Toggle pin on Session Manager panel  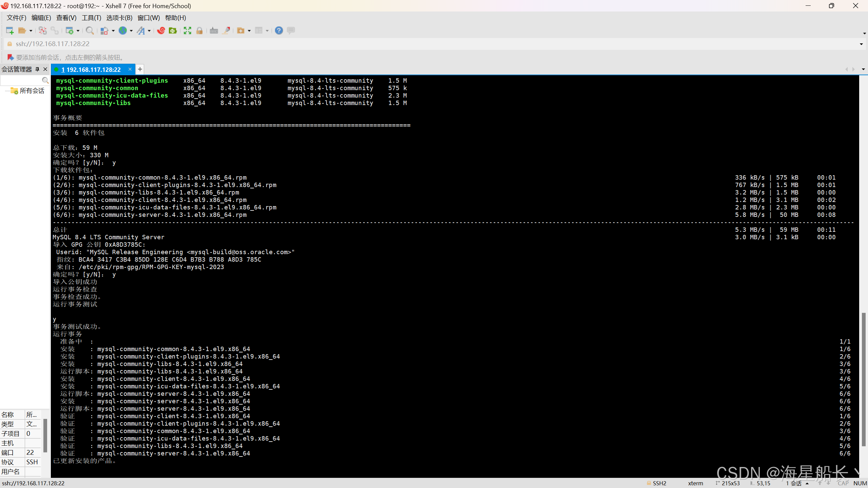pyautogui.click(x=37, y=69)
